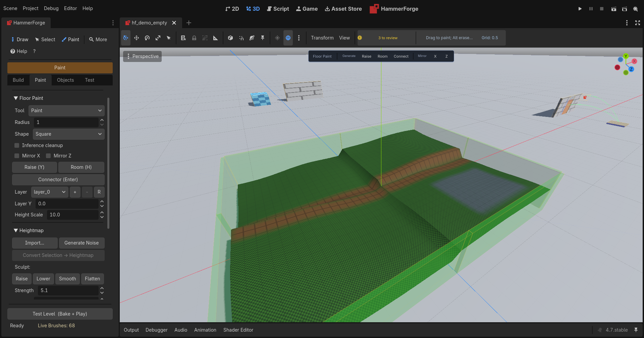Image resolution: width=644 pixels, height=338 pixels.
Task: Click the Generate Noise button
Action: 82,243
